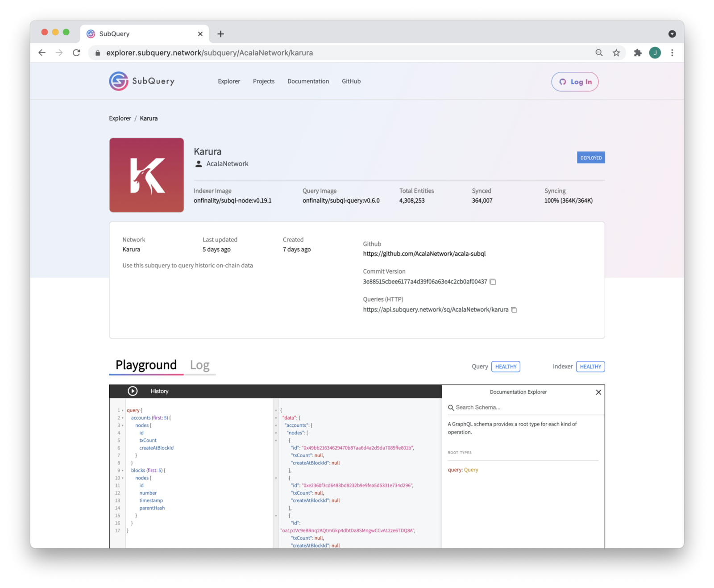714x588 pixels.
Task: Click the Total Entities value 4,308,253
Action: coord(412,200)
